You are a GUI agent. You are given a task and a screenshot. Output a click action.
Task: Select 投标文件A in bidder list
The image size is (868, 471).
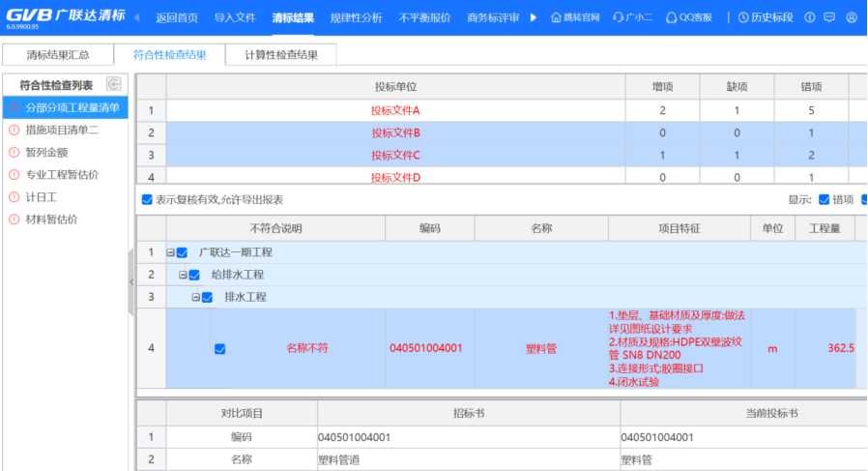[x=395, y=110]
